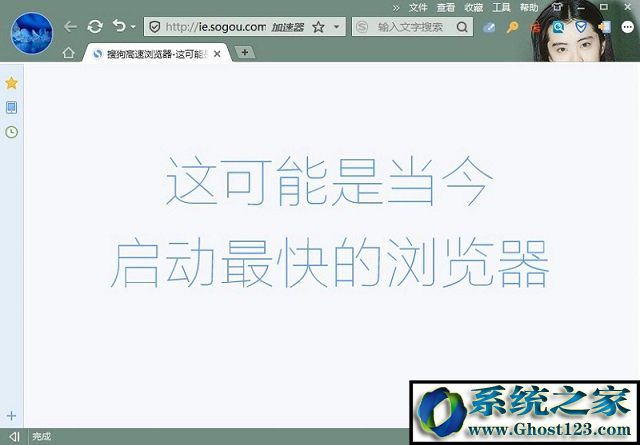Collapse sidebar with status bar arrow
The height and width of the screenshot is (445, 640).
(14, 437)
